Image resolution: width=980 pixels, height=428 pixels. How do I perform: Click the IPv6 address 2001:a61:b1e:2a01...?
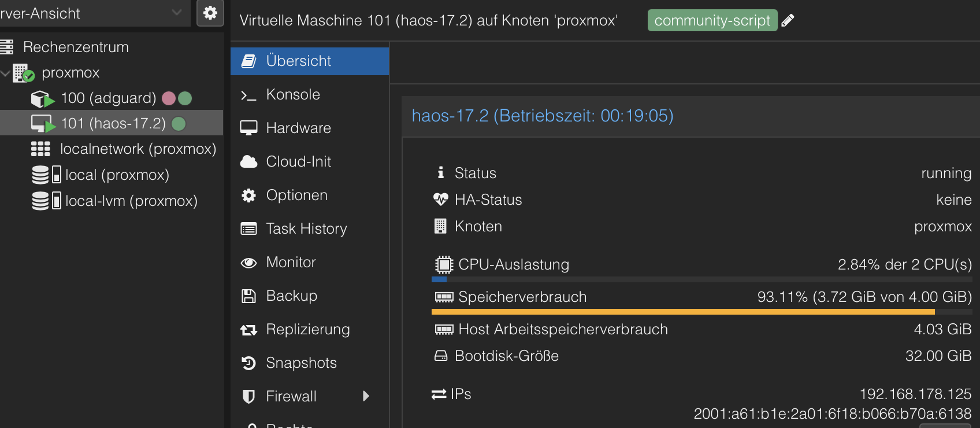click(x=833, y=414)
